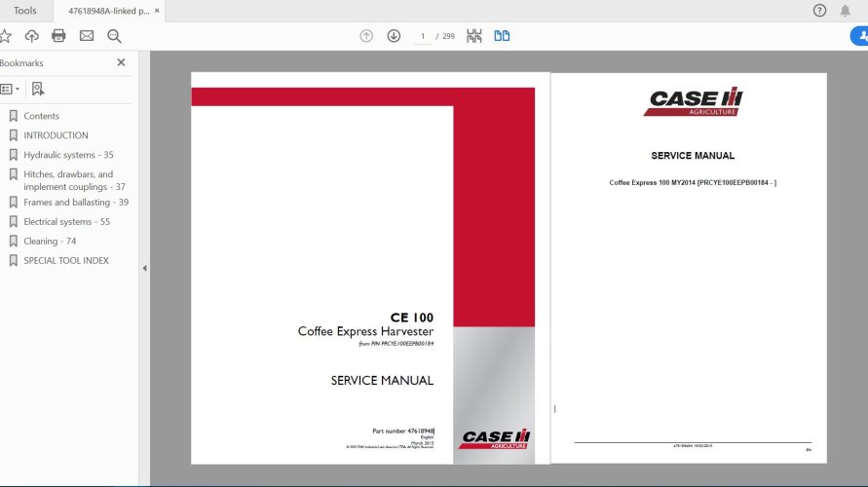The width and height of the screenshot is (868, 487).
Task: Click the star bookmark icon in toolbar
Action: [x=5, y=36]
